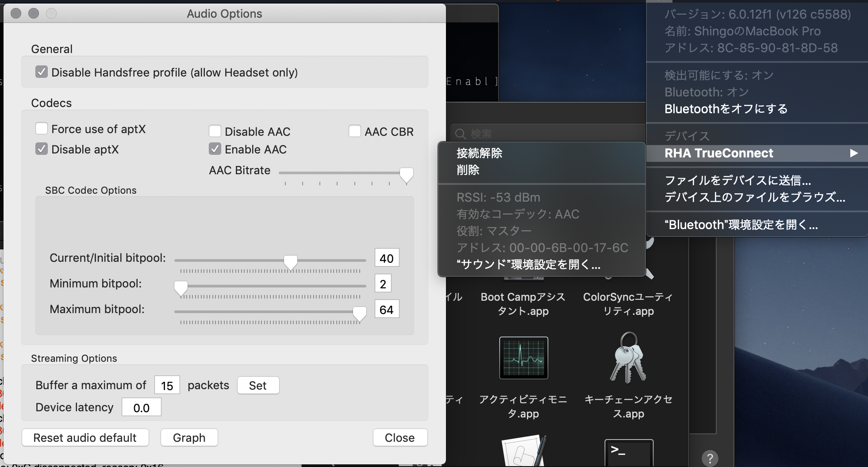Enable Force use of aptX checkbox
The width and height of the screenshot is (868, 467).
42,129
